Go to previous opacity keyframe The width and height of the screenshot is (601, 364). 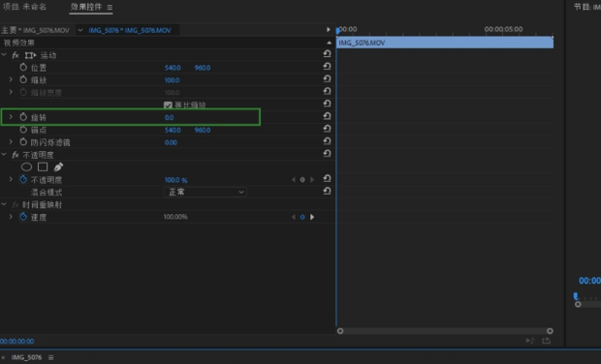tap(294, 179)
